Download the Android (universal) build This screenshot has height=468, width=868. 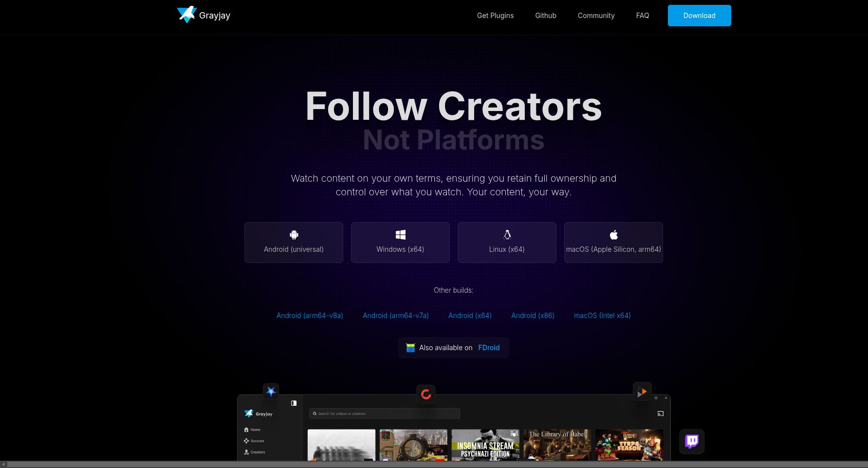pos(294,243)
